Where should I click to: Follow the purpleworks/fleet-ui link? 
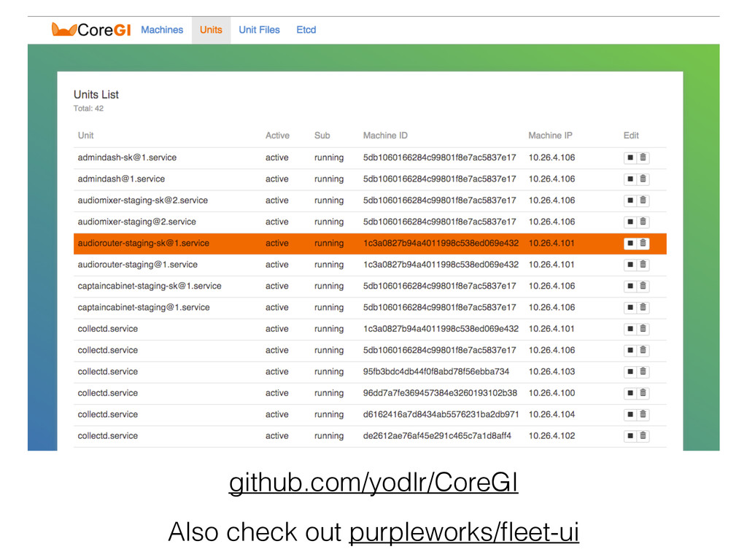tap(464, 532)
